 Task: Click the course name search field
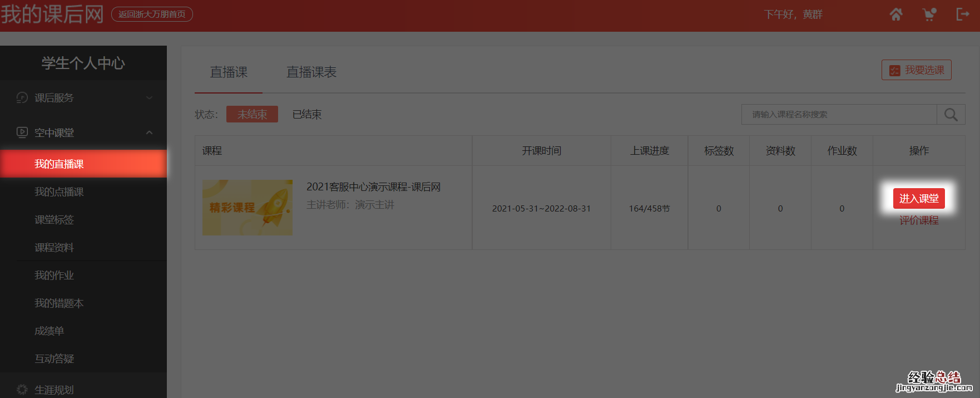tap(839, 115)
